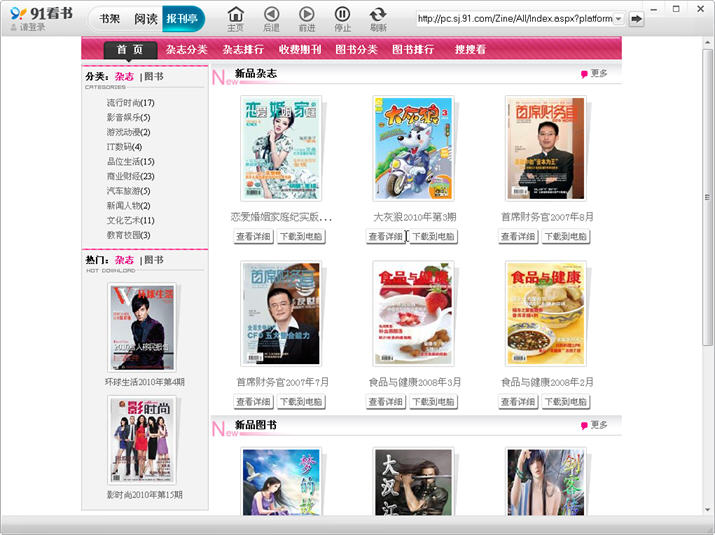Viewport: 715px width, 535px height.
Task: Click the 更多 icon beside 新品杂志
Action: pyautogui.click(x=585, y=74)
